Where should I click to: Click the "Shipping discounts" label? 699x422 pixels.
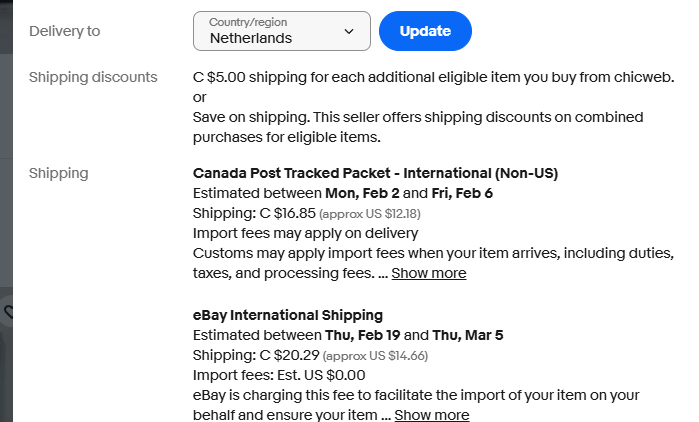93,77
